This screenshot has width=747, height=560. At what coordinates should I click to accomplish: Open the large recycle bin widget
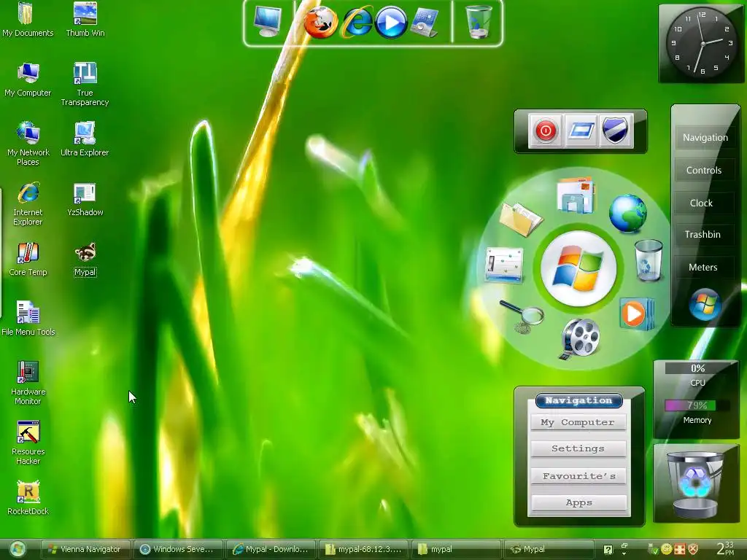pyautogui.click(x=695, y=484)
